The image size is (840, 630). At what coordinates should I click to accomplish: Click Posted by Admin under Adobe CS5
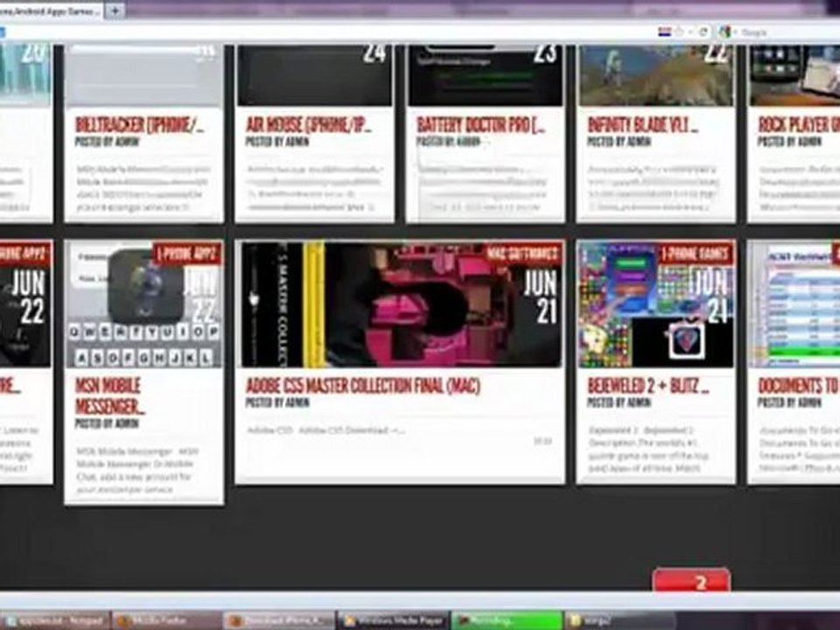pyautogui.click(x=277, y=402)
